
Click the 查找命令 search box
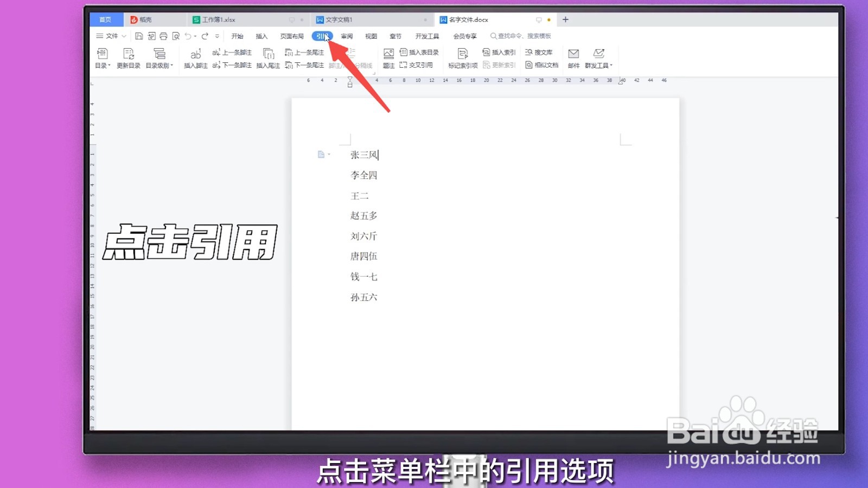coord(521,36)
